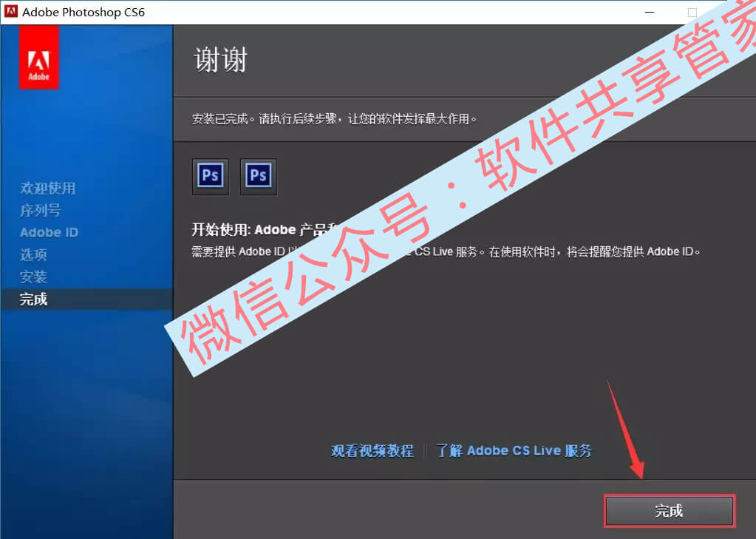Click the 安装已完成 message text
This screenshot has height=539, width=756.
[334, 119]
